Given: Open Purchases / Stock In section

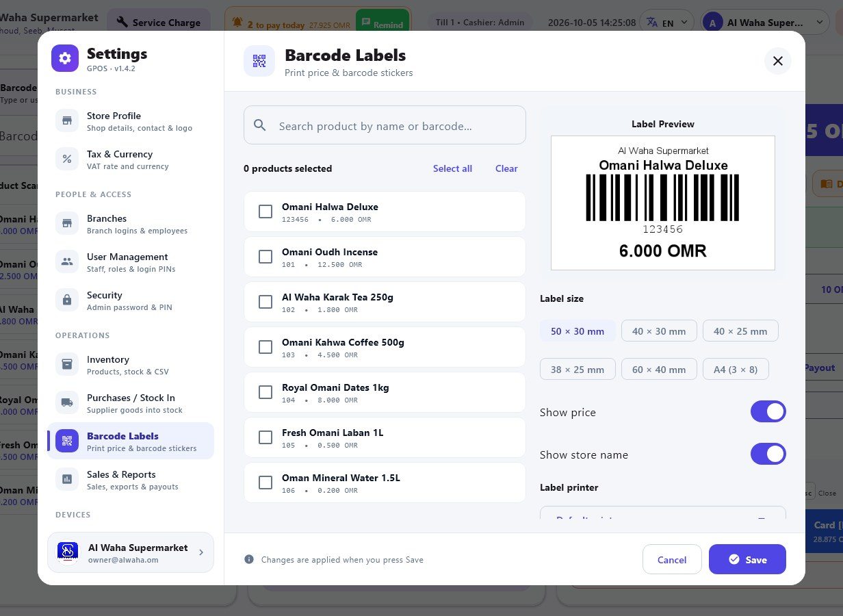Looking at the screenshot, I should (x=131, y=402).
